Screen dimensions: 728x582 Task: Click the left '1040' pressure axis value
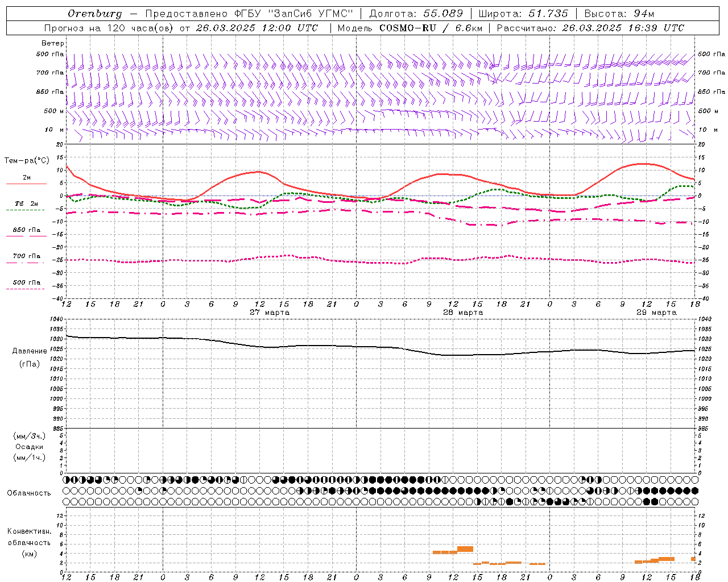click(56, 319)
